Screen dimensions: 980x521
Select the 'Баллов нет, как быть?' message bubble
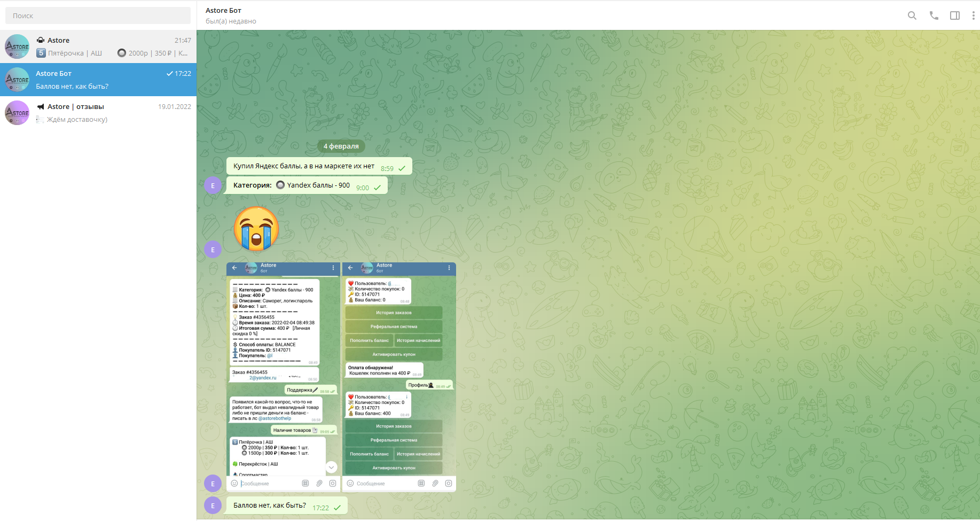point(287,506)
